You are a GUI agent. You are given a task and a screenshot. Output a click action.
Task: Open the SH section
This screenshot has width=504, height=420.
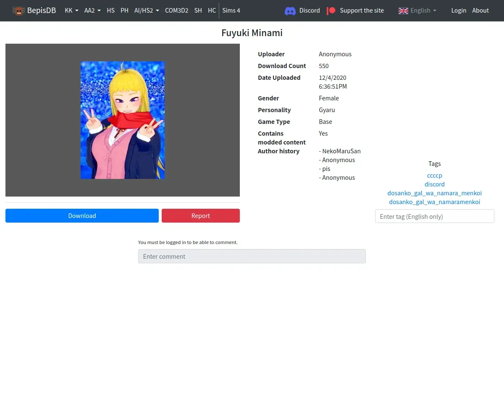pos(198,10)
